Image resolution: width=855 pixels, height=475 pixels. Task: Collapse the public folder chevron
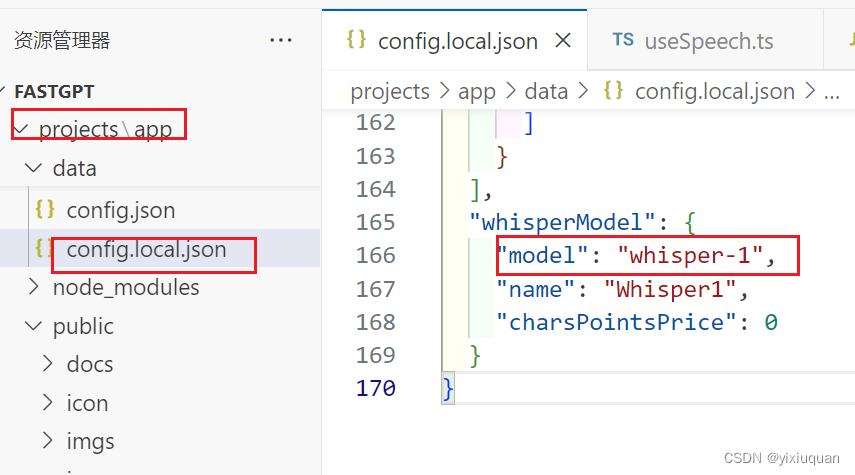pyautogui.click(x=34, y=326)
